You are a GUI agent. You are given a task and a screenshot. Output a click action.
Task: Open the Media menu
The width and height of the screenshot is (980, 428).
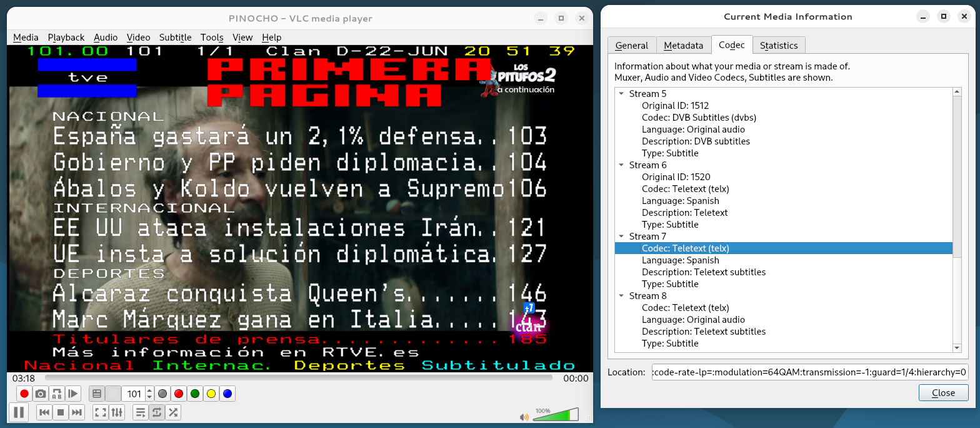click(26, 38)
